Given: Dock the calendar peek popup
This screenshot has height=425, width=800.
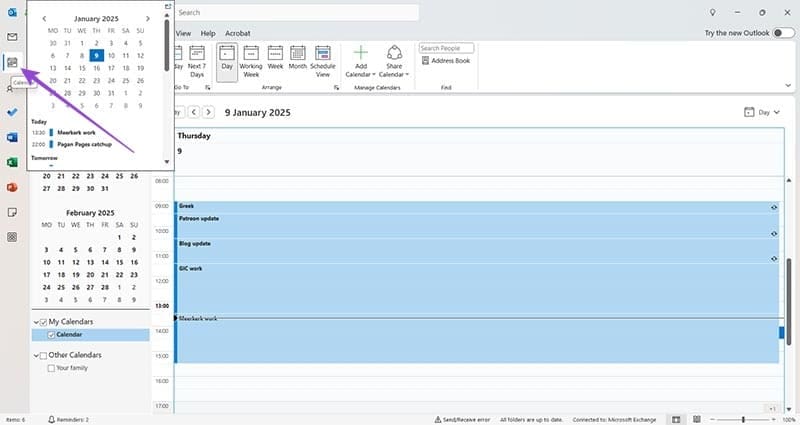Looking at the screenshot, I should (x=168, y=7).
